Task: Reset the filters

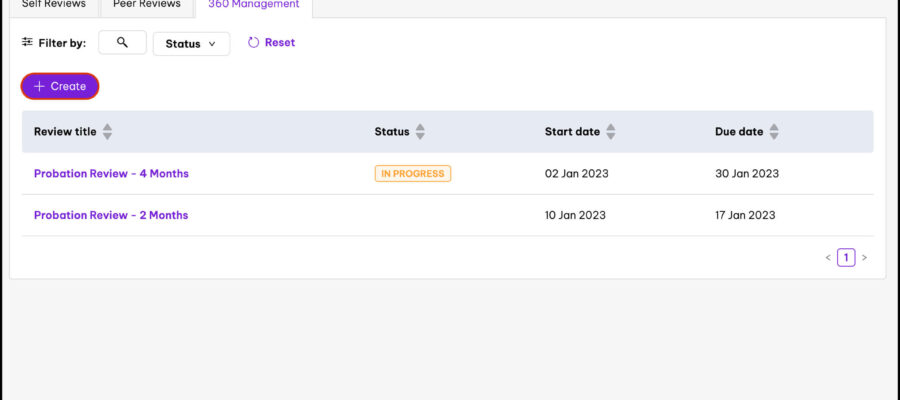Action: (271, 42)
